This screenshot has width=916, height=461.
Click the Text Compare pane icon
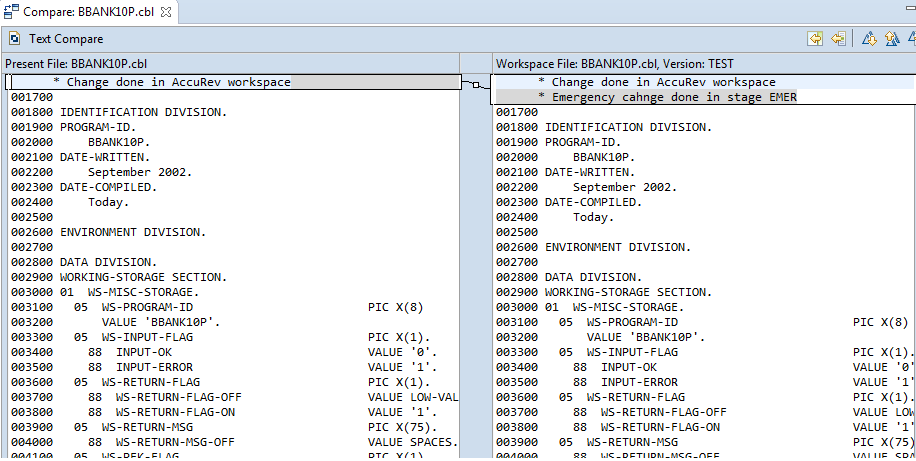tap(14, 39)
